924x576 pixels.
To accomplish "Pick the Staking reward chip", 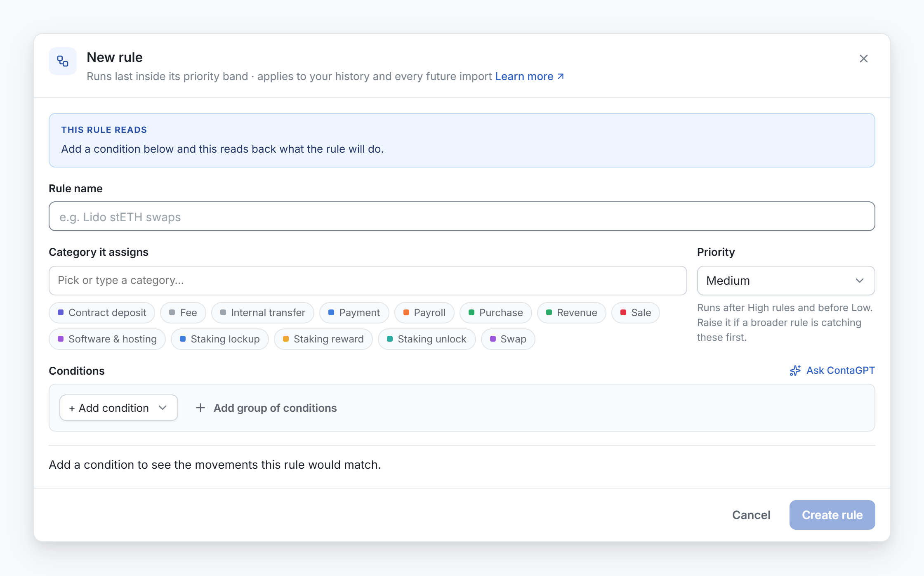I will coord(323,339).
